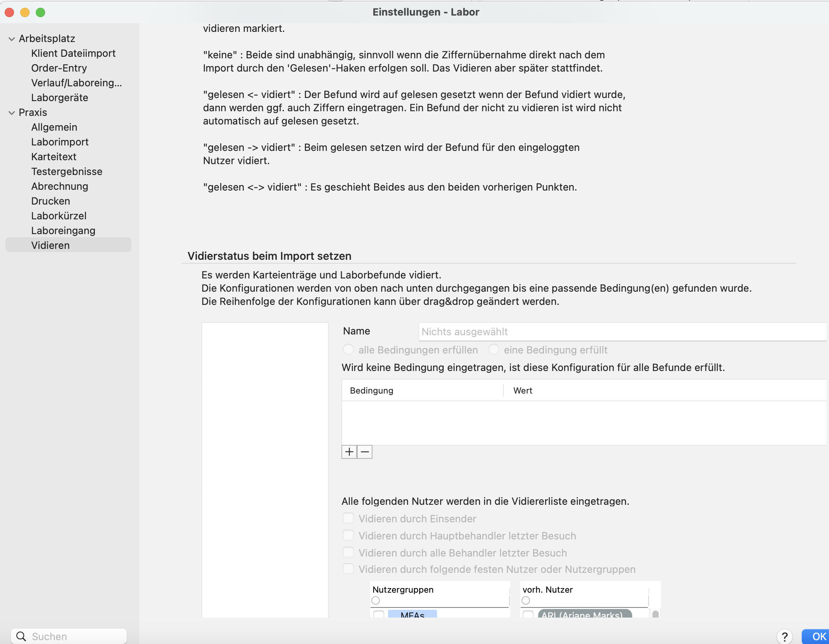
Task: Open Verlauf/Laboreing... settings
Action: click(77, 83)
